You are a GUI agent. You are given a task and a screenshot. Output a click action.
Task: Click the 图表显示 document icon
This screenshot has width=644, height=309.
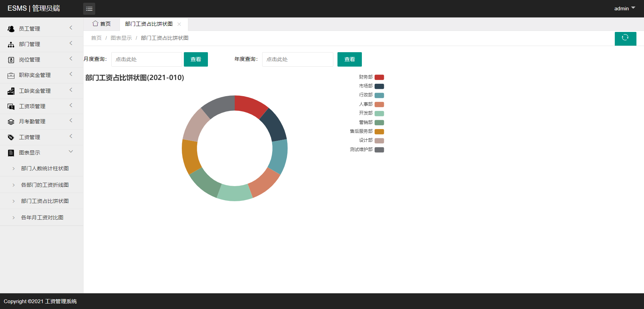click(x=11, y=153)
